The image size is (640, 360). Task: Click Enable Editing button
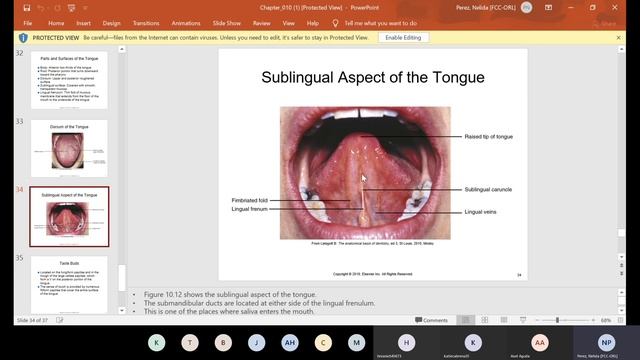tap(403, 38)
